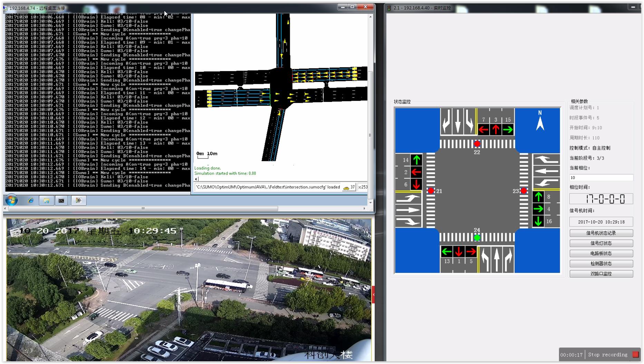Open 信号机状态记录 signal status log
Screen dimensions: 644x364
click(x=601, y=233)
